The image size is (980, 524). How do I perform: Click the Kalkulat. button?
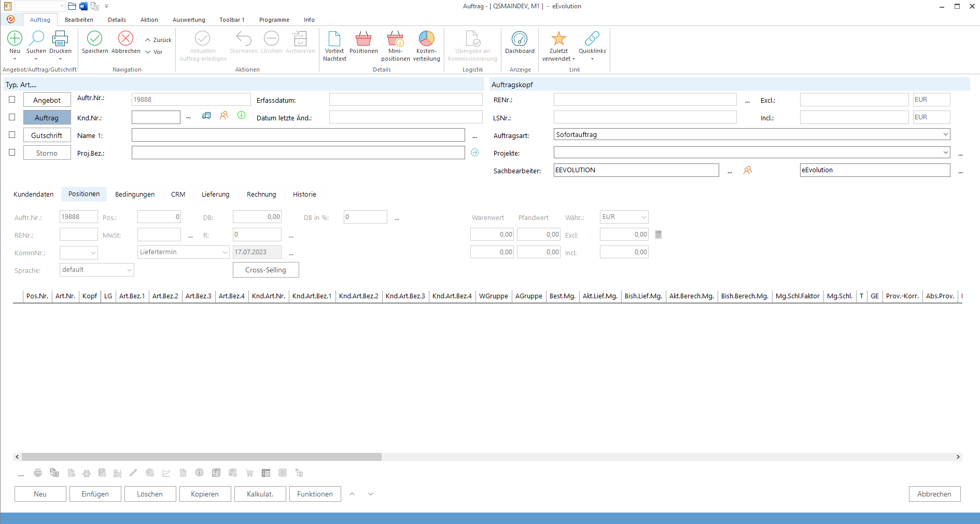tap(260, 494)
